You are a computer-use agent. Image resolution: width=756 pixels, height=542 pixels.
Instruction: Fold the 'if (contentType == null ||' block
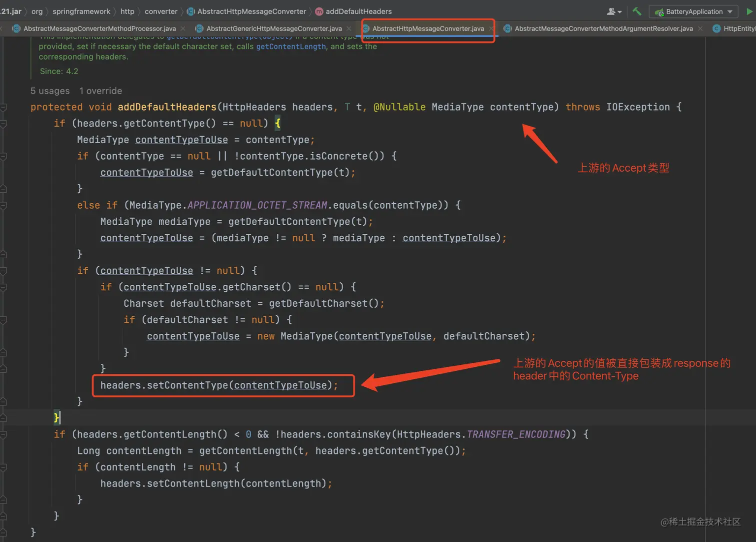pos(3,156)
